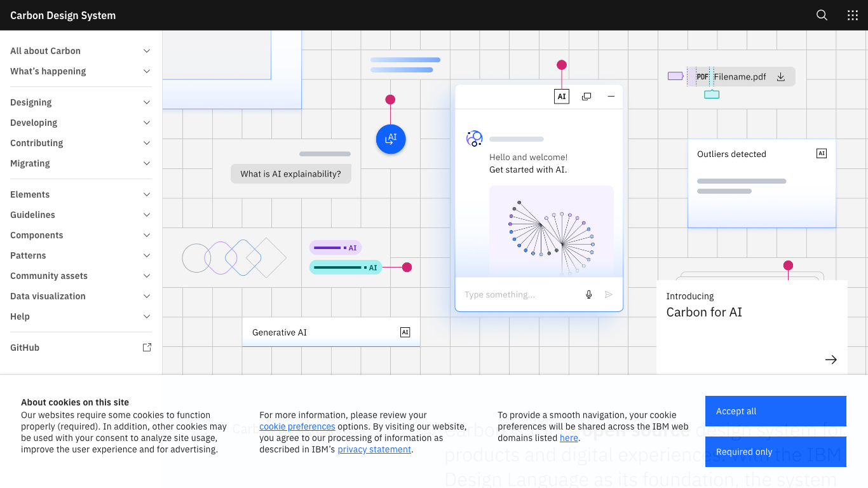
Task: Click the send arrow in chat input
Action: coord(609,294)
